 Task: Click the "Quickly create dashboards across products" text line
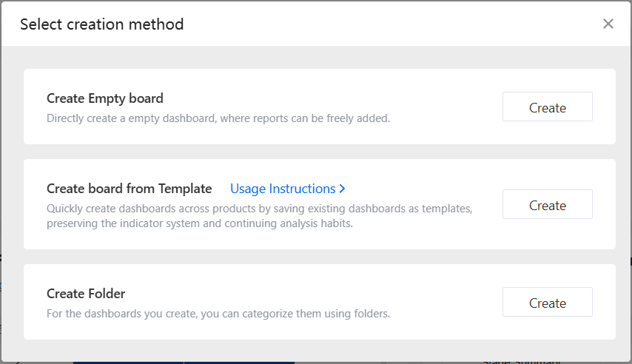pos(259,209)
